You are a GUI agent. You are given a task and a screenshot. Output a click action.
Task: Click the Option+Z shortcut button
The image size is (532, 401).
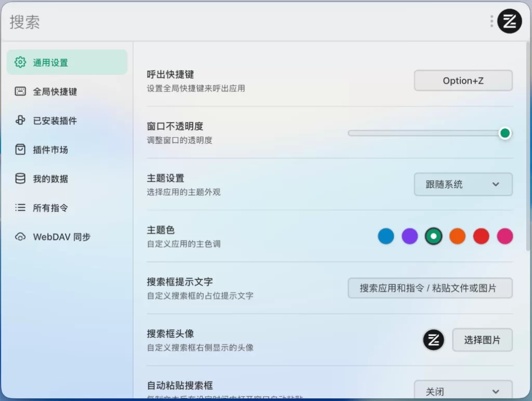tap(462, 81)
